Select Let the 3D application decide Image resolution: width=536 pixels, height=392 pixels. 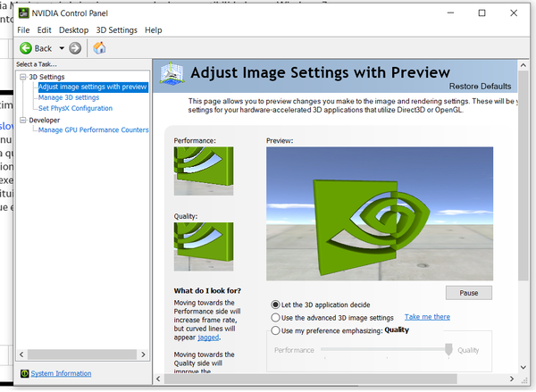pyautogui.click(x=275, y=304)
